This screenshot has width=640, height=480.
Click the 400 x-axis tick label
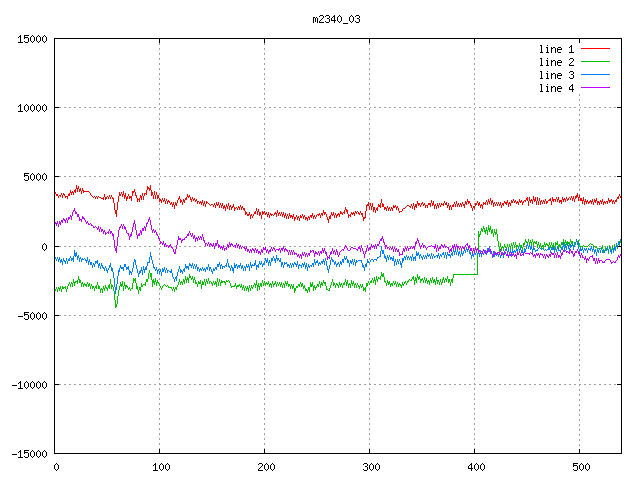(x=475, y=467)
